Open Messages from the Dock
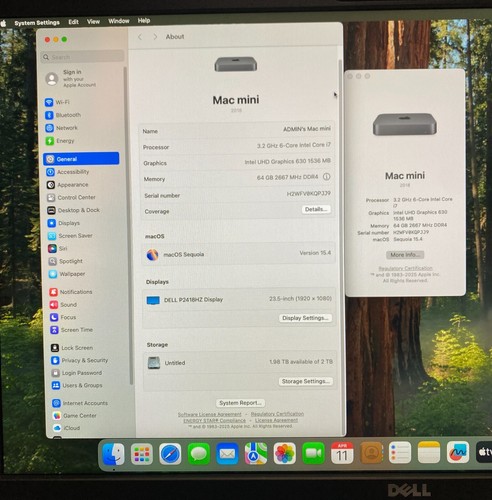 199,454
